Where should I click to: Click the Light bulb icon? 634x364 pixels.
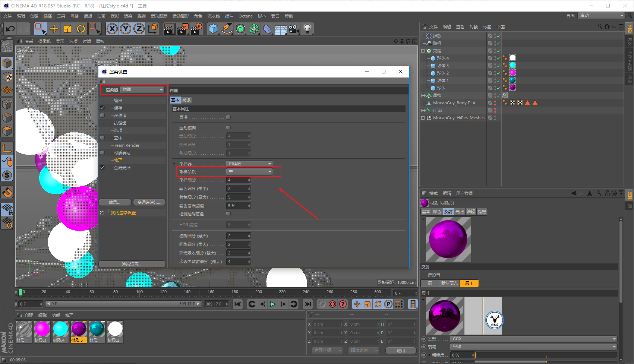[307, 29]
